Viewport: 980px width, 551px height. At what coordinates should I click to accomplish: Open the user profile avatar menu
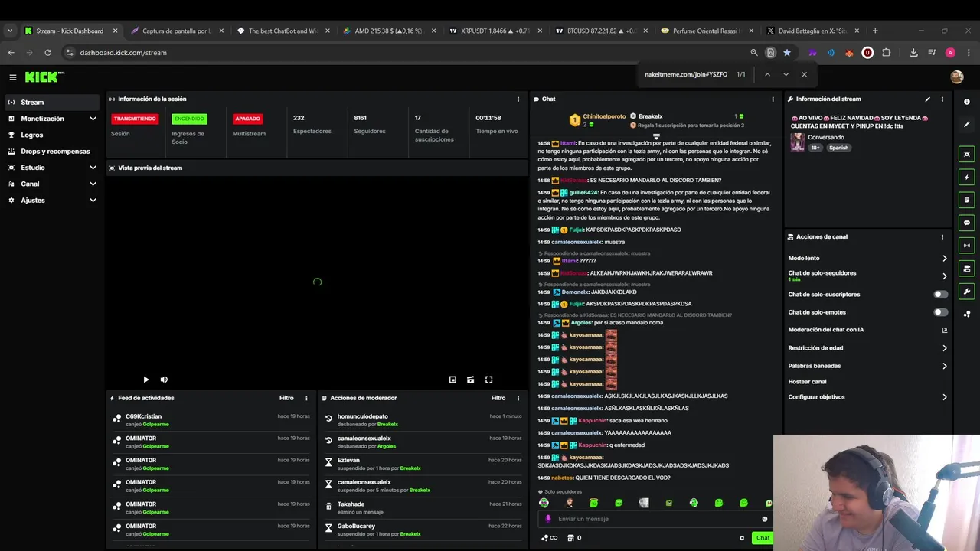[956, 77]
